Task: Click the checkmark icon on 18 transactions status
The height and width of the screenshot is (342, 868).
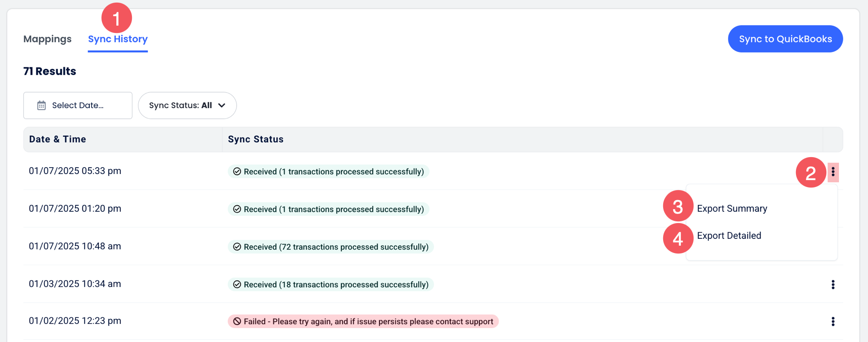Action: 237,285
